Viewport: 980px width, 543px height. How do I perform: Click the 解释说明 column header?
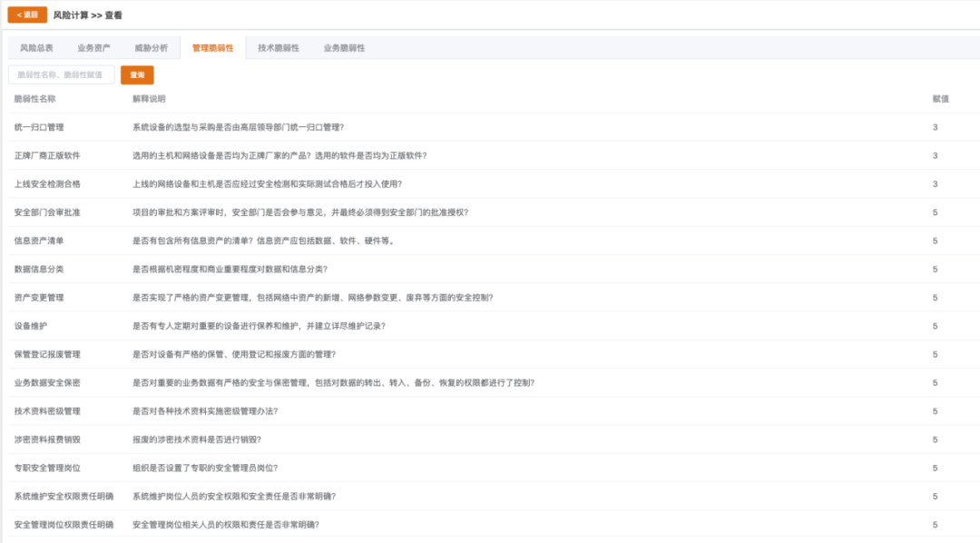point(149,99)
